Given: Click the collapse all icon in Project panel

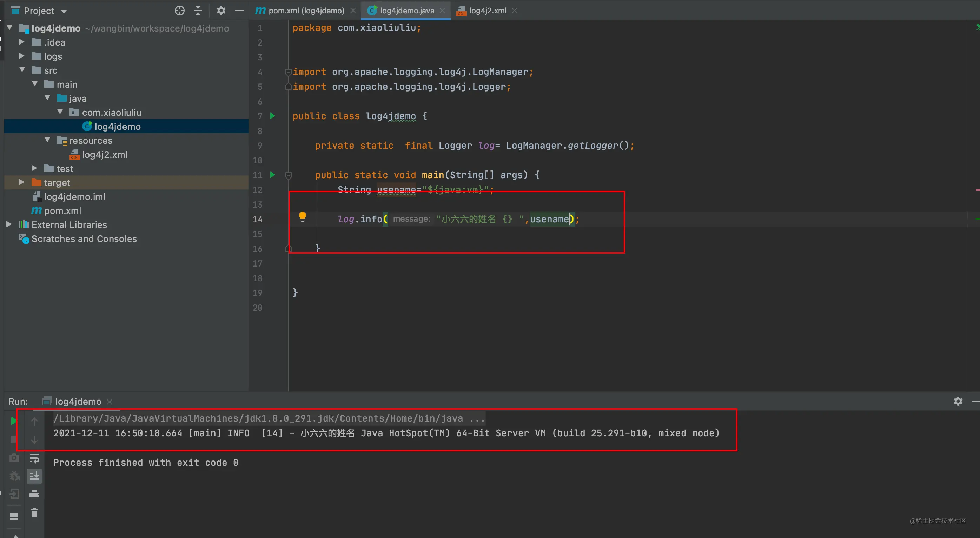Looking at the screenshot, I should [x=198, y=11].
